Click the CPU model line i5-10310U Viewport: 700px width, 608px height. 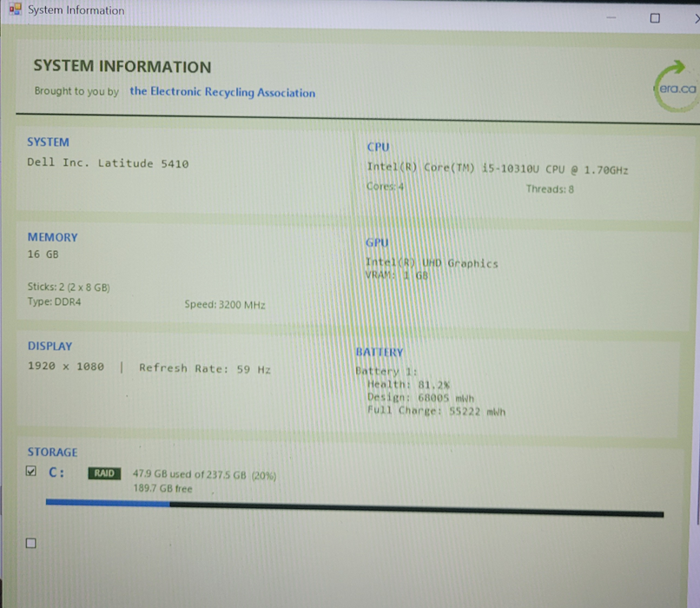498,169
